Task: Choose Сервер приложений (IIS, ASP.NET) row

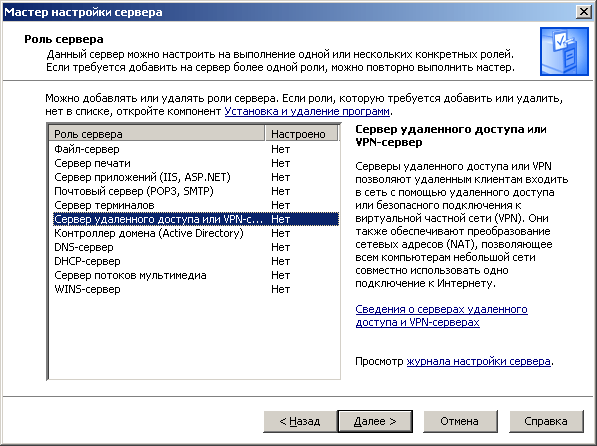Action: (196, 177)
